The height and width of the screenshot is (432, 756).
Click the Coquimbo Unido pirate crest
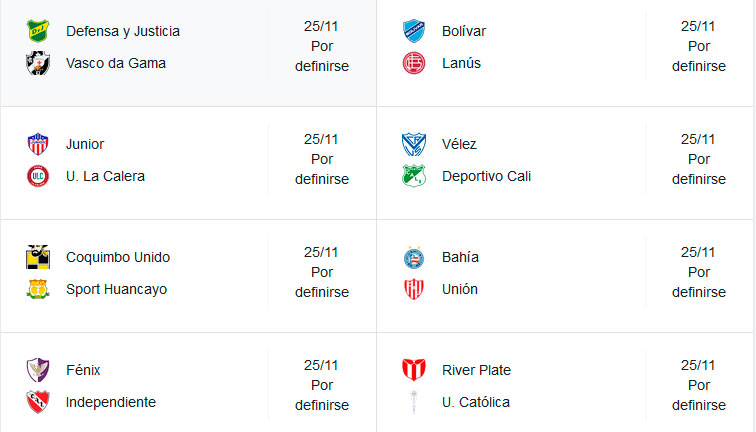[38, 256]
